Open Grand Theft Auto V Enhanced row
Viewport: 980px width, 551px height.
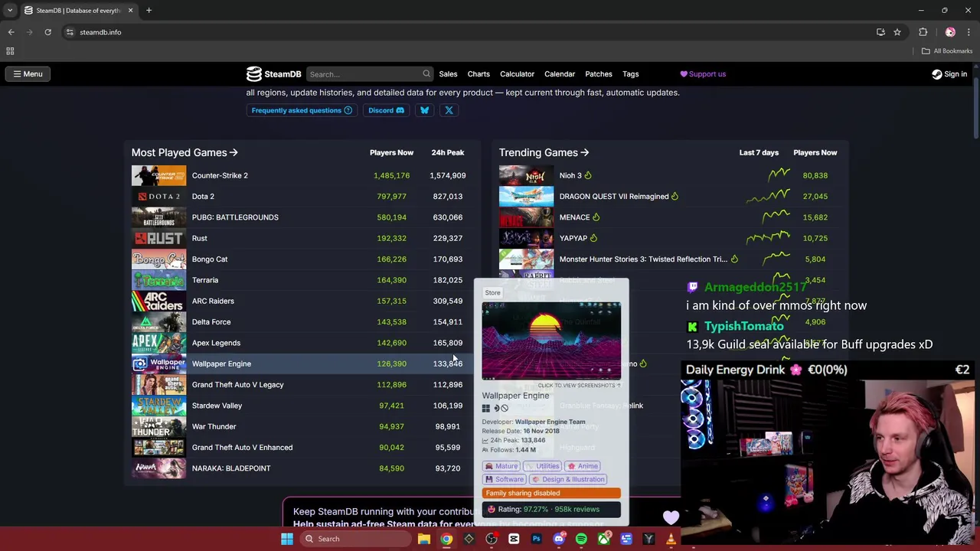pos(299,448)
